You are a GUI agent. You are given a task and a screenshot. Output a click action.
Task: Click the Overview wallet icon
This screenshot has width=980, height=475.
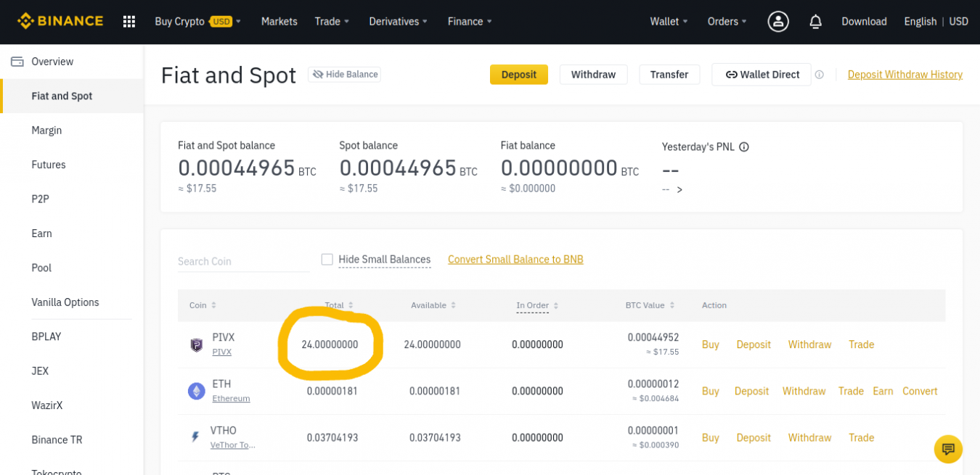(x=17, y=62)
